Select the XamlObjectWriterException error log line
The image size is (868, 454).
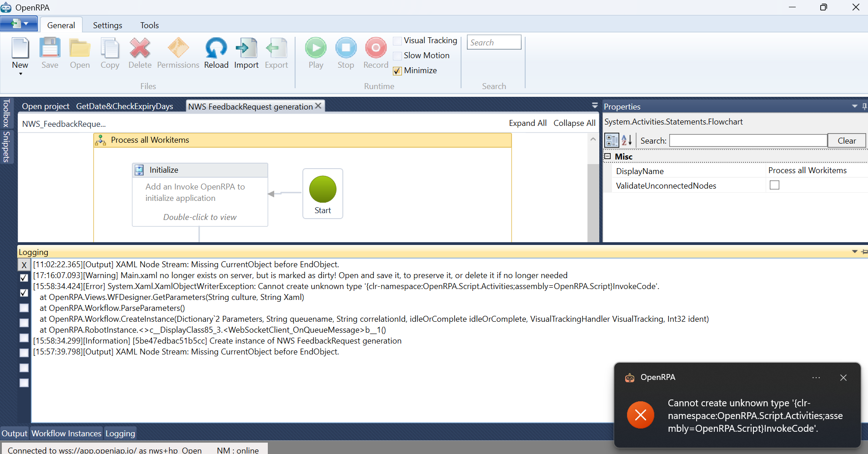pos(346,286)
